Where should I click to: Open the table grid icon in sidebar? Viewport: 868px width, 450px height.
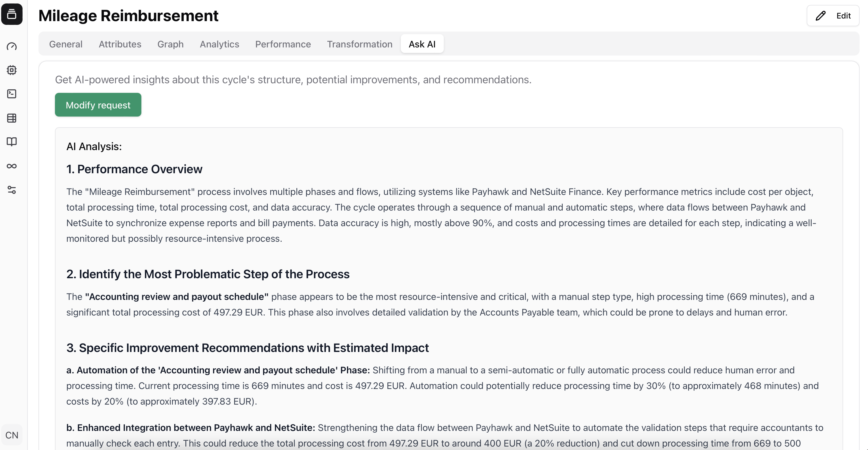[x=12, y=118]
